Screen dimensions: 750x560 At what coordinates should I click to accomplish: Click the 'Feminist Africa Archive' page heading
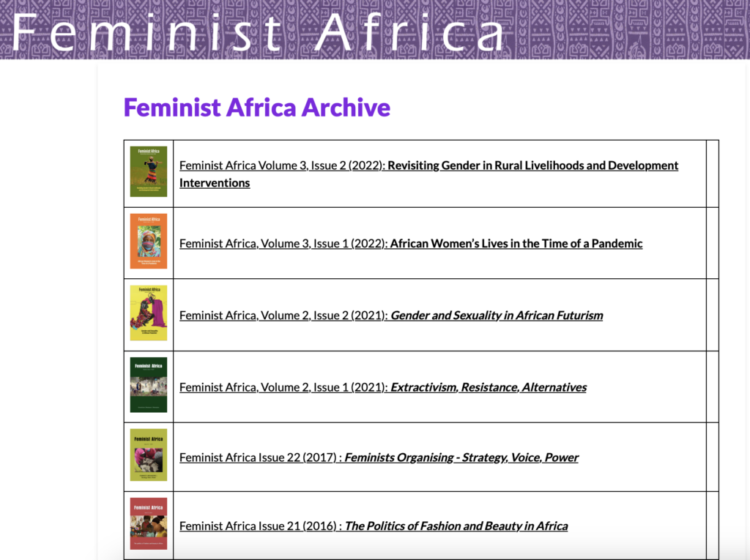(x=256, y=108)
